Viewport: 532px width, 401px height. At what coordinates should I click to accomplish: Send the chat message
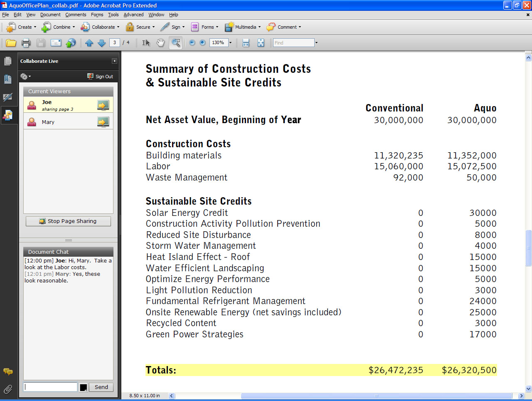coord(101,387)
